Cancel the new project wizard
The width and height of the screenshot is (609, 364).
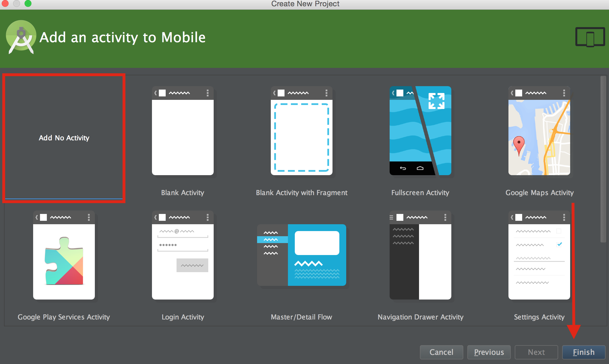[441, 352]
